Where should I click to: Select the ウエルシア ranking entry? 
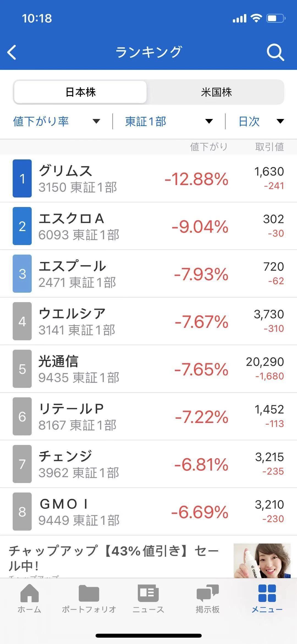click(x=148, y=321)
